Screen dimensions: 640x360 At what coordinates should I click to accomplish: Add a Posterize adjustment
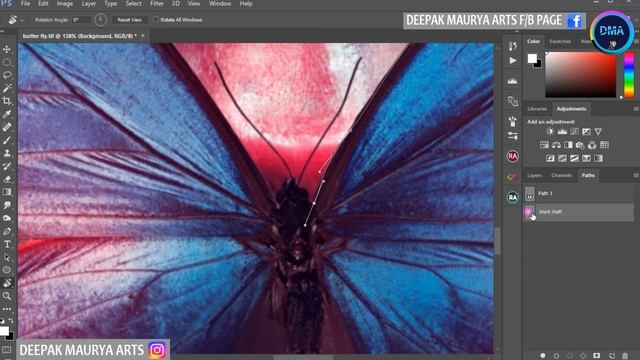[x=562, y=158]
